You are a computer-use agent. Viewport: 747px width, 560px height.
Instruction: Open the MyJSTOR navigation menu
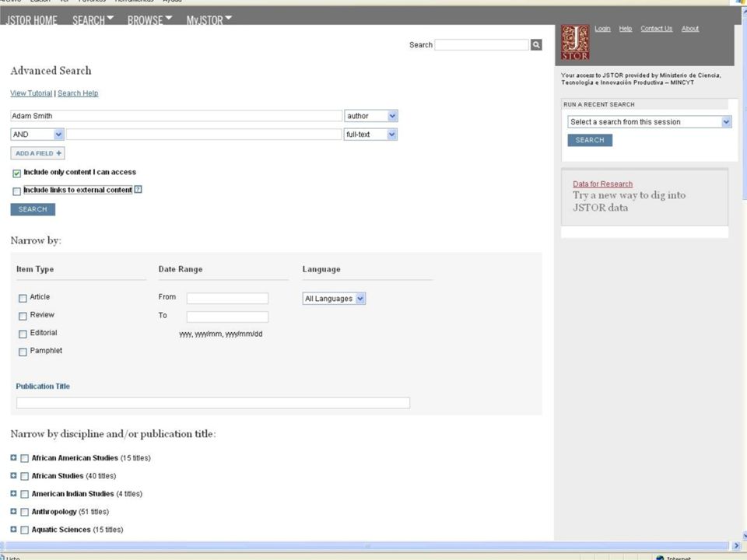[209, 20]
